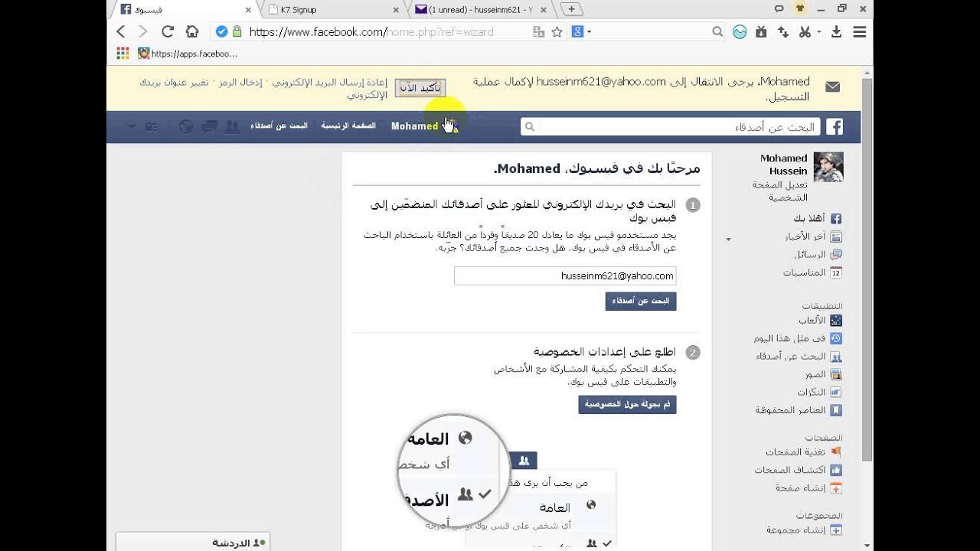Screen dimensions: 980x551
Task: Expand the Facebook account dropdown arrow
Action: pos(130,126)
